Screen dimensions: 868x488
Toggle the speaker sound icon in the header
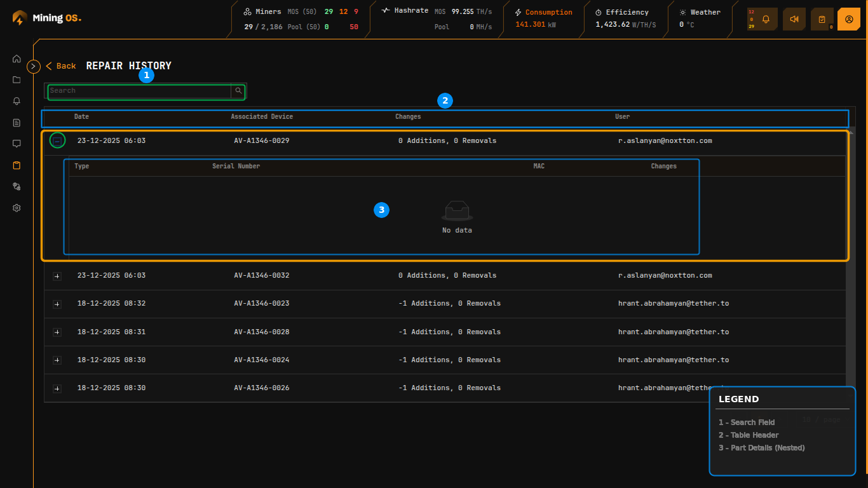point(794,19)
